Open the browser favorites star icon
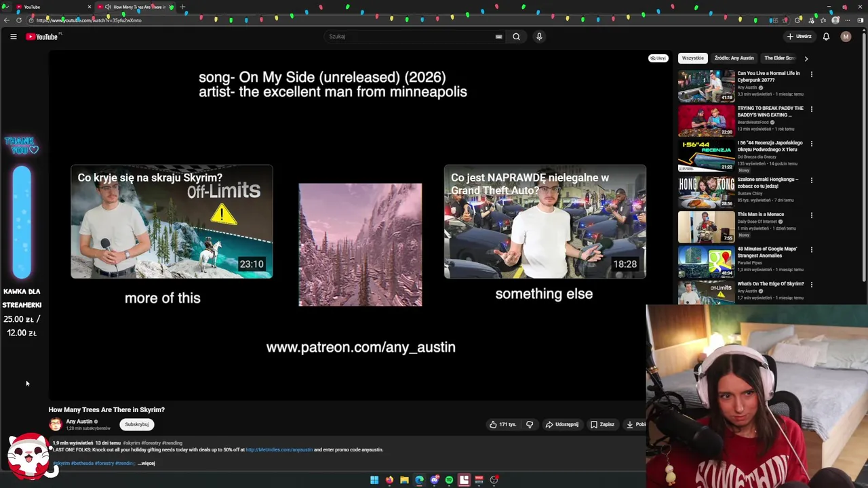Screen dimensions: 868x488 [x=822, y=20]
